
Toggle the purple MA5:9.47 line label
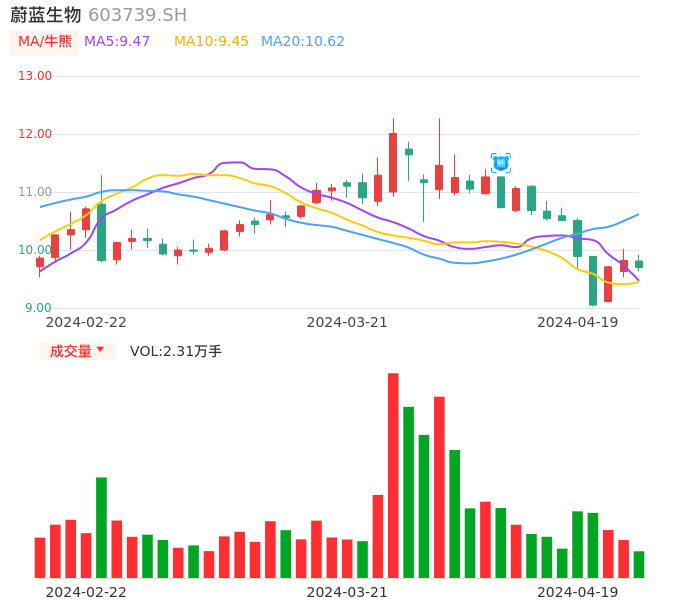point(117,42)
